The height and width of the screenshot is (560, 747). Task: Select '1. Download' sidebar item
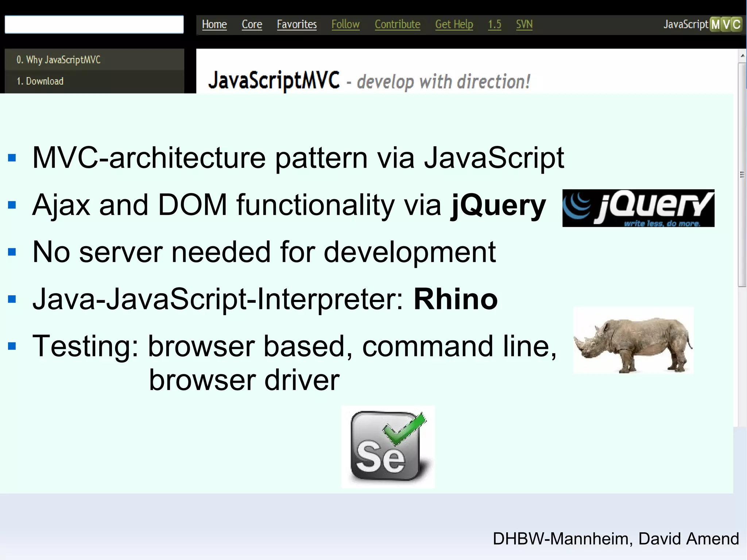(x=94, y=81)
